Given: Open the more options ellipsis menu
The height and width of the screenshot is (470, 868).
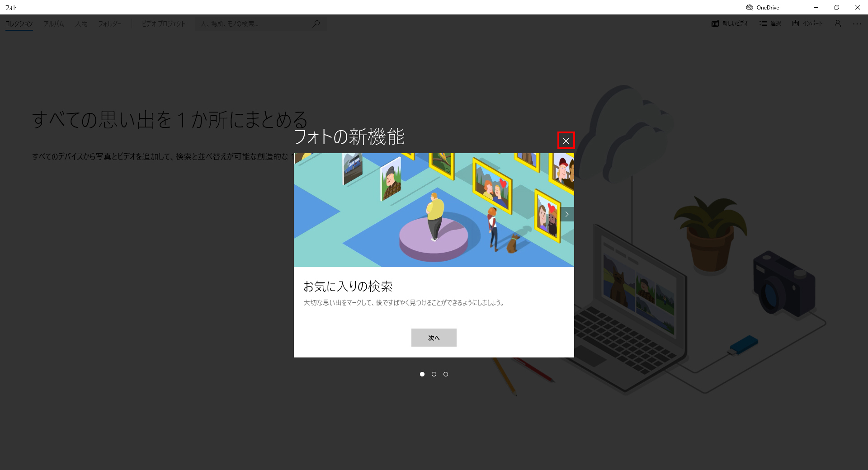Looking at the screenshot, I should click(x=857, y=23).
